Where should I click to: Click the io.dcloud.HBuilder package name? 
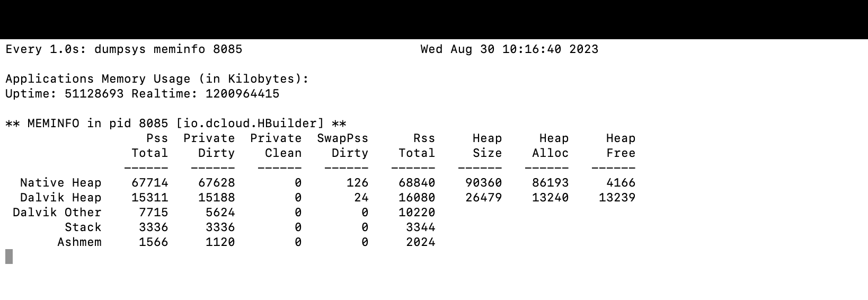[x=250, y=123]
